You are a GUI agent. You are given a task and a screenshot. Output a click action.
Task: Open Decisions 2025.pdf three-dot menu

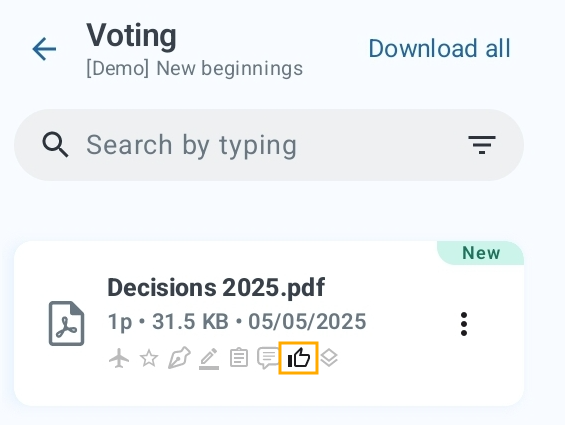pyautogui.click(x=464, y=324)
